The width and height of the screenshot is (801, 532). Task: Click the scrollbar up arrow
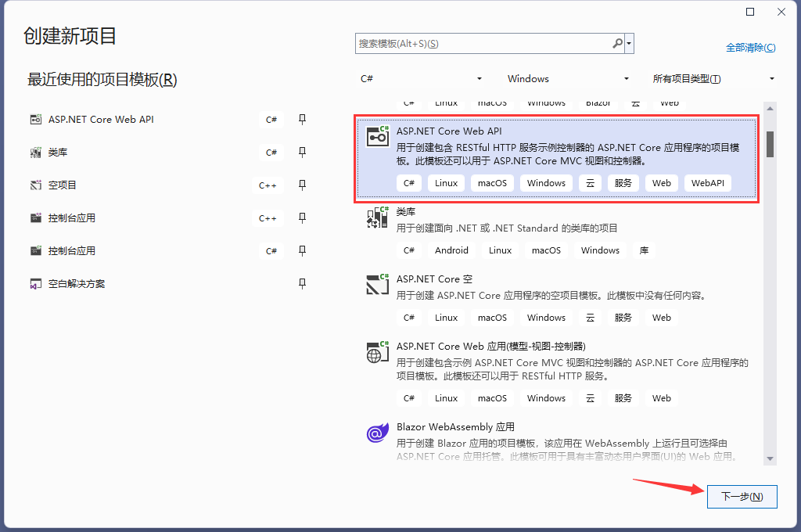[770, 108]
